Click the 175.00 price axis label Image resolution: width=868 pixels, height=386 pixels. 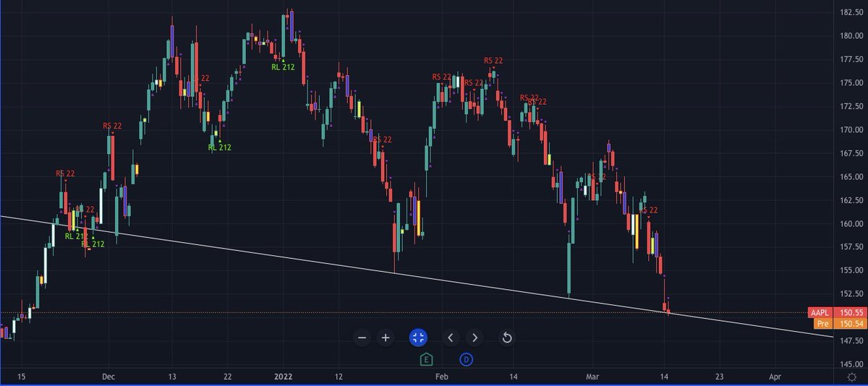(851, 83)
